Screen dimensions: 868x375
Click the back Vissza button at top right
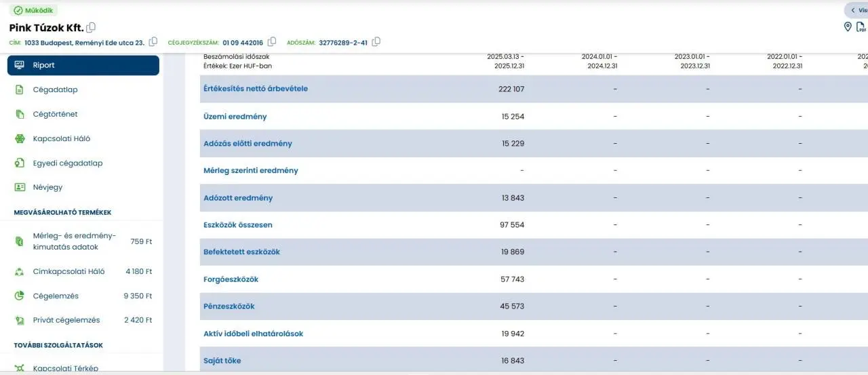click(856, 10)
